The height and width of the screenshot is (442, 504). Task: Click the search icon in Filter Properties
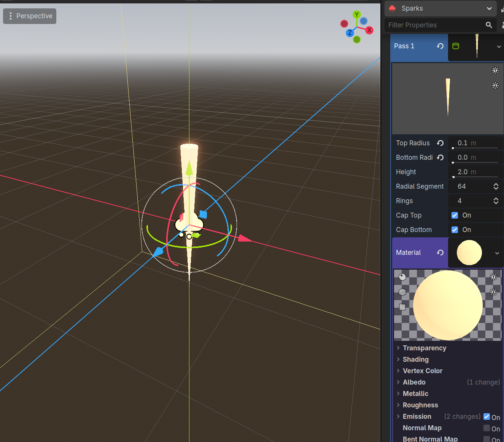tap(489, 25)
